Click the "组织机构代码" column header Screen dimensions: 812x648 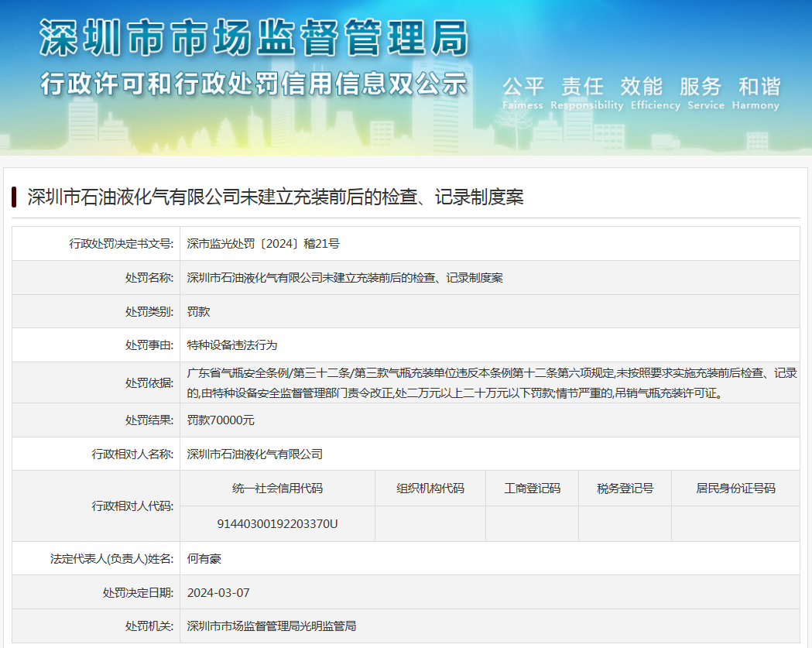point(430,489)
